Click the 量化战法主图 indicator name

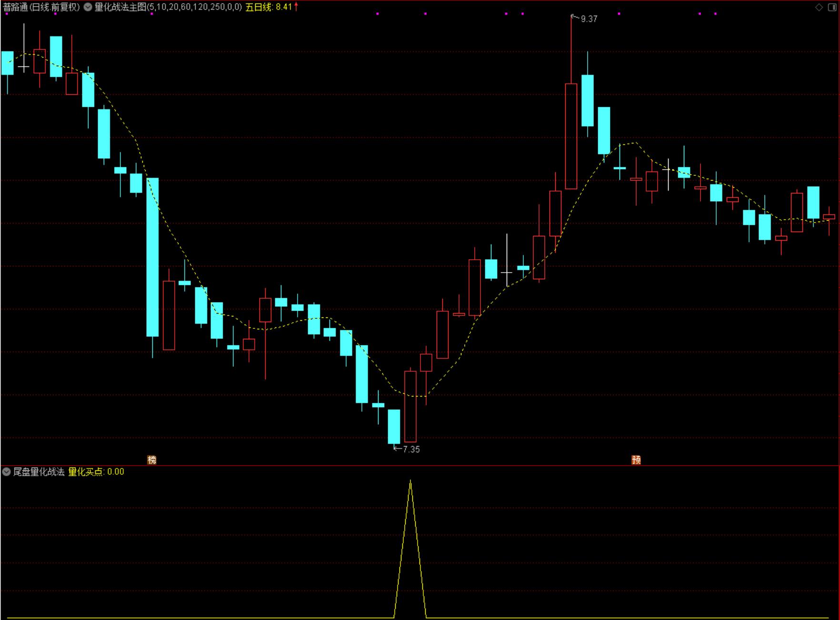(120, 7)
